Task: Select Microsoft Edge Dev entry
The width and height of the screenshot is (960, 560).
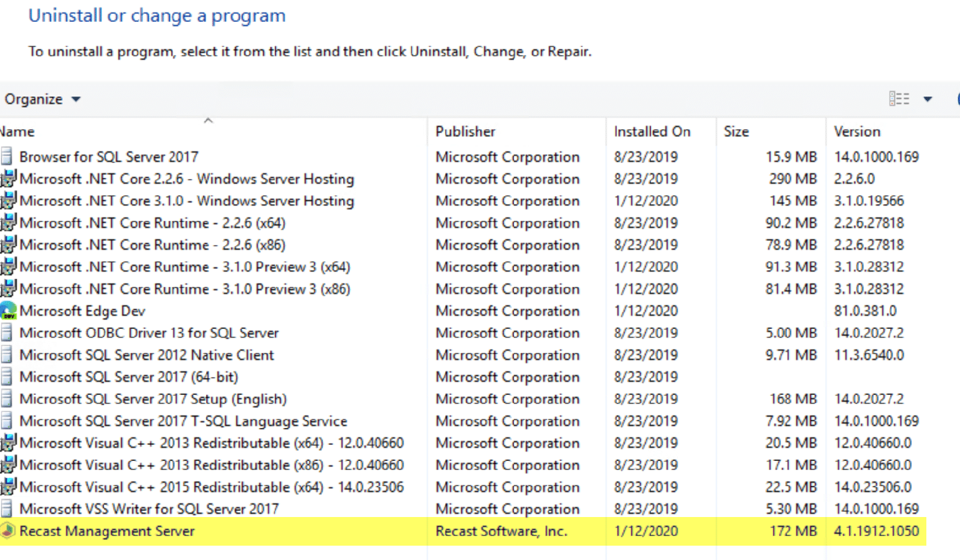Action: tap(82, 311)
